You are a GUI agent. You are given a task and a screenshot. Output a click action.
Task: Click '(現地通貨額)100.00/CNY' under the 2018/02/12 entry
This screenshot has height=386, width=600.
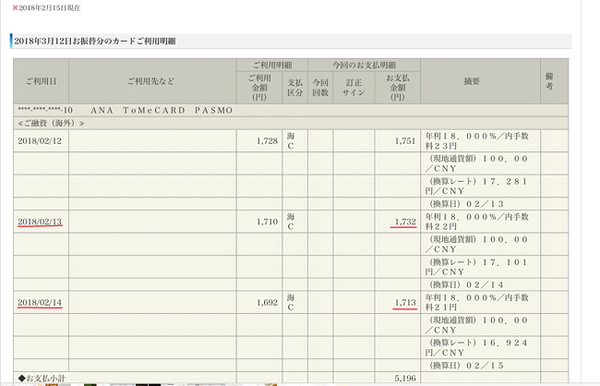476,163
